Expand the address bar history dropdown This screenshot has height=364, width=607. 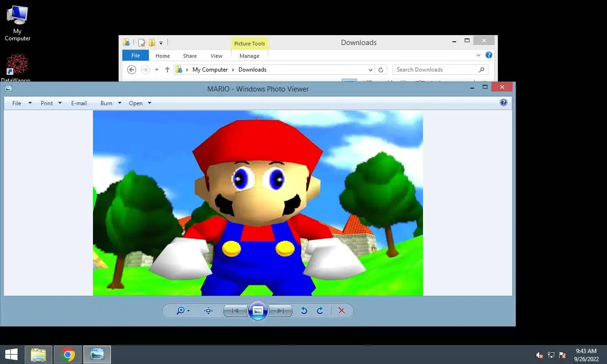(370, 70)
